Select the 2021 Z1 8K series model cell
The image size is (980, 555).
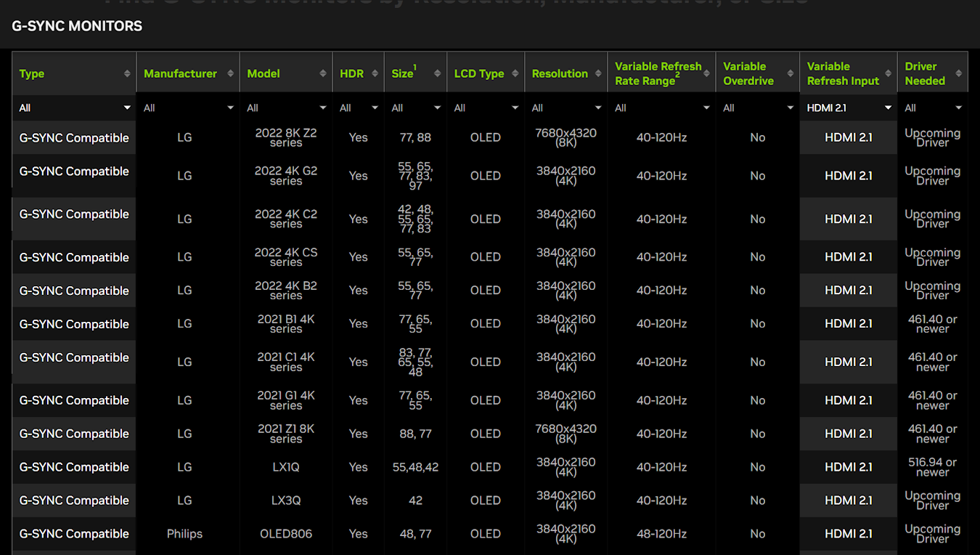286,434
